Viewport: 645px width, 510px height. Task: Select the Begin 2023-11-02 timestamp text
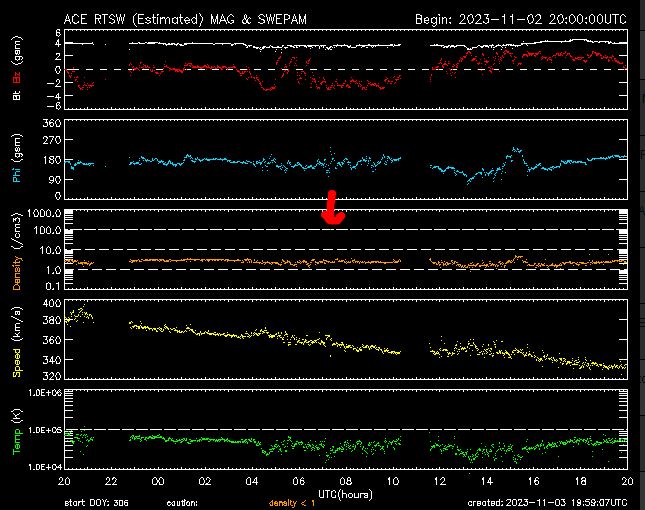point(520,19)
